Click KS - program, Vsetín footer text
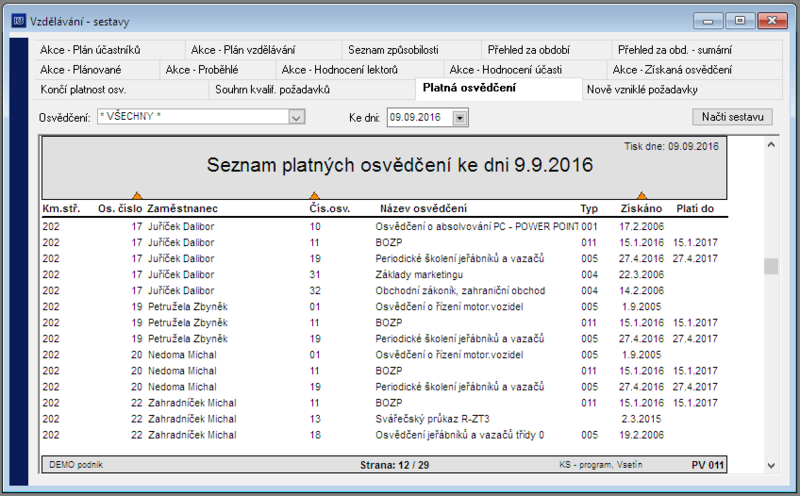Screen dimensions: 800x496 coord(601,465)
